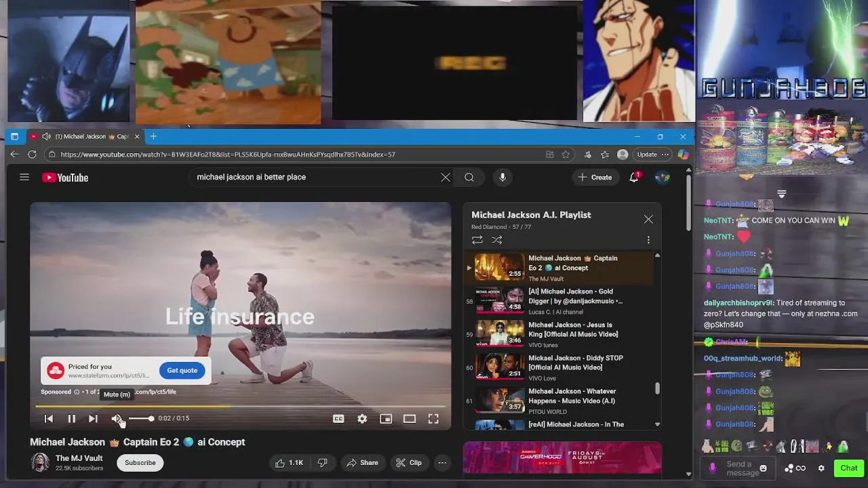868x488 pixels.
Task: Toggle theater mode
Action: point(410,419)
